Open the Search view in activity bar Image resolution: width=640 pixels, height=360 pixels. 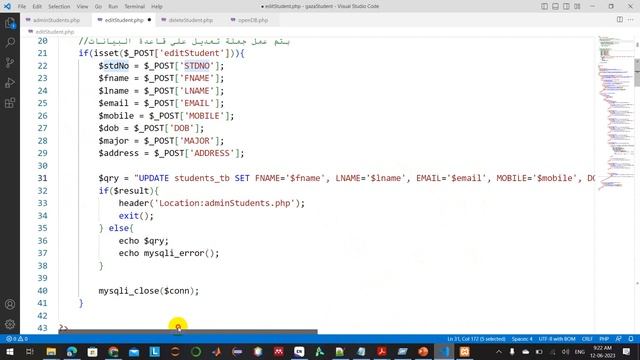pos(10,42)
